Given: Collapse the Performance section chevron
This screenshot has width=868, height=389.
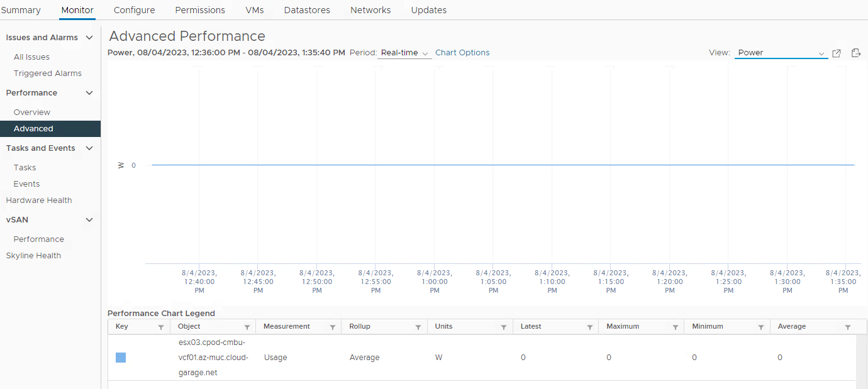Looking at the screenshot, I should (x=89, y=93).
